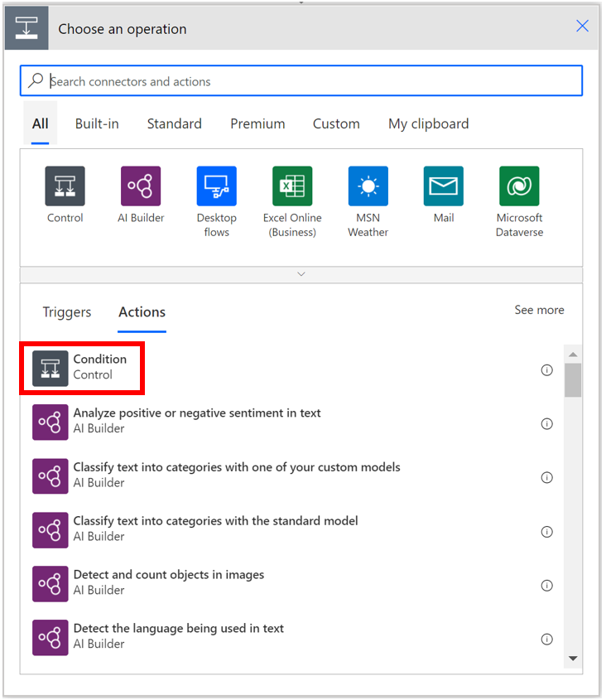Show info about detecting language in text

click(546, 639)
